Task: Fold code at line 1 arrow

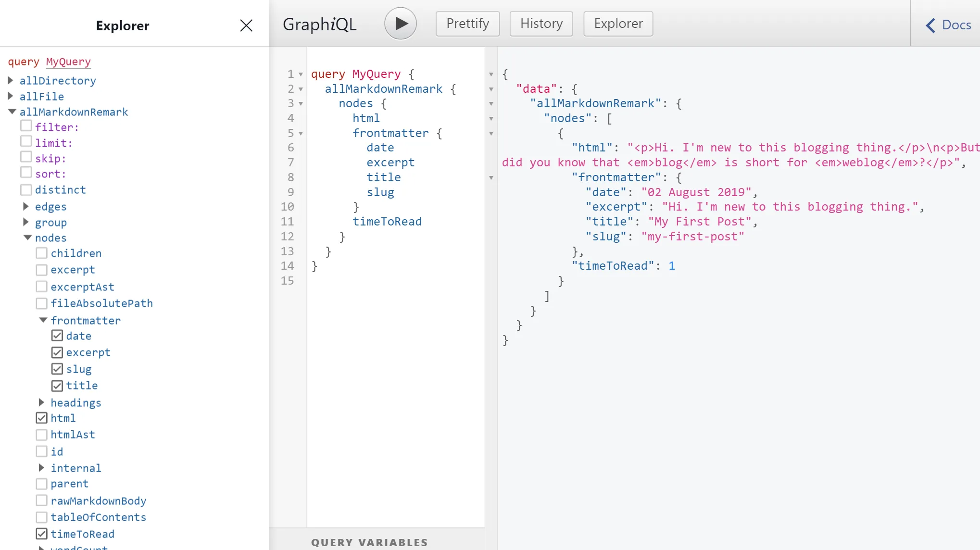Action: pos(301,75)
